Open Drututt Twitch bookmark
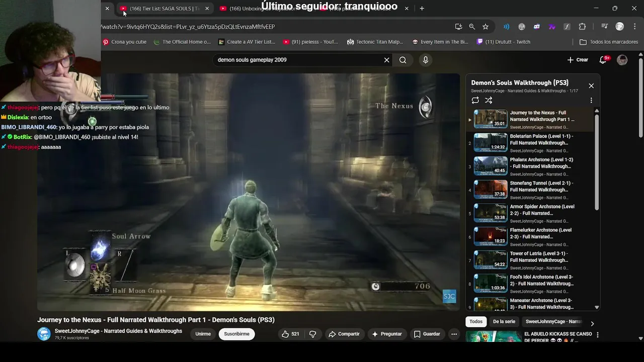The width and height of the screenshot is (644, 362). [504, 42]
